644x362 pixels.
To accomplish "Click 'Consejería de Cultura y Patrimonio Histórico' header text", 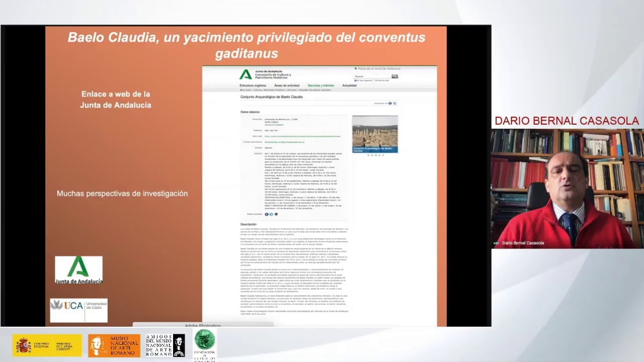I will [273, 76].
